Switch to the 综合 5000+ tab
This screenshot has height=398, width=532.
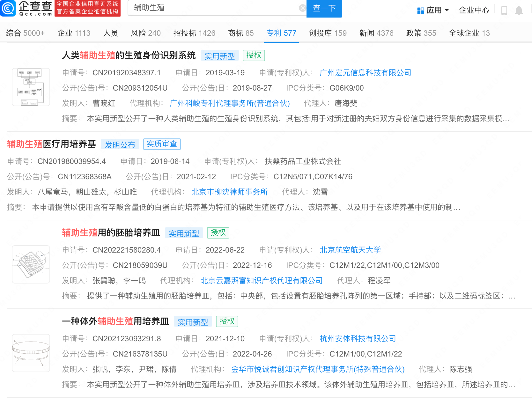(25, 33)
